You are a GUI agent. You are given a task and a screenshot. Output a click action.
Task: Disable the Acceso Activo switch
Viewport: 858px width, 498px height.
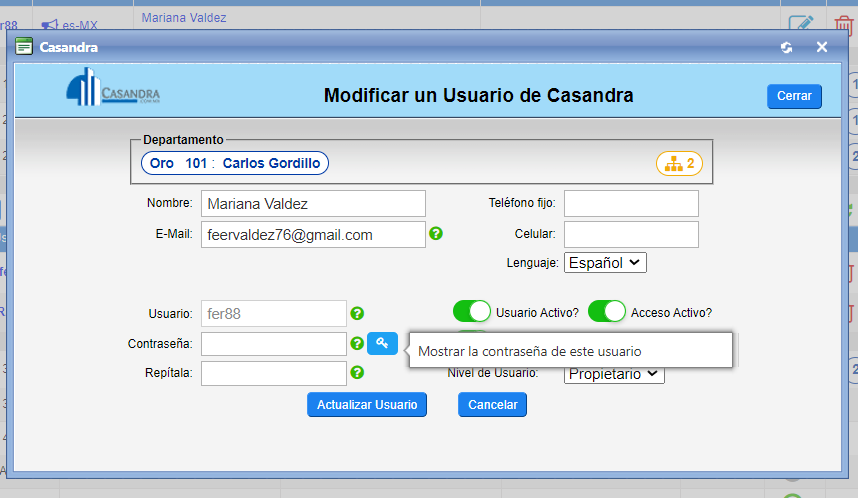[607, 312]
